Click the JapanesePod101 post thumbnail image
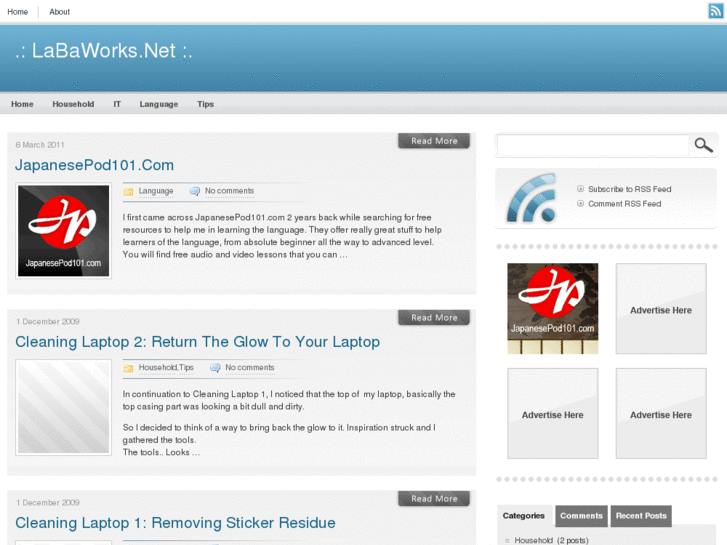This screenshot has width=727, height=545. pyautogui.click(x=64, y=231)
